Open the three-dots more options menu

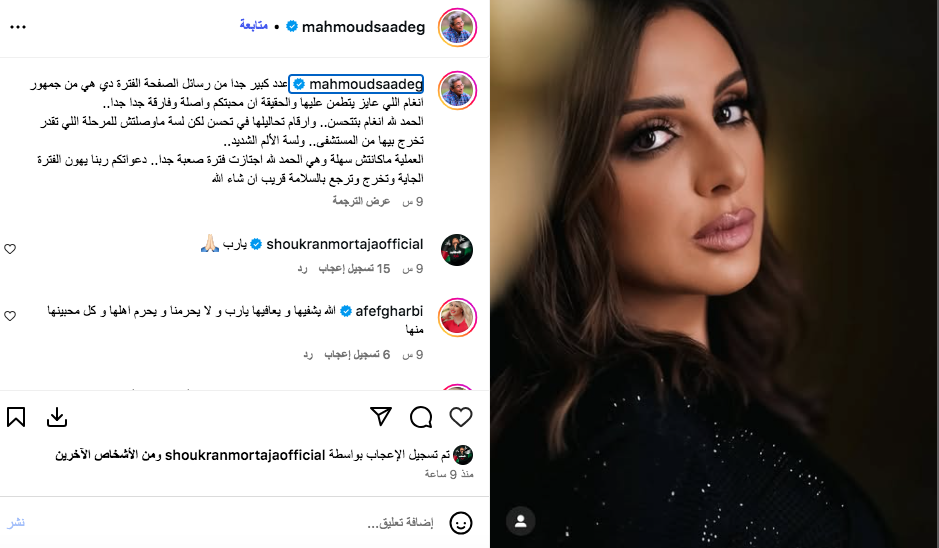(18, 27)
